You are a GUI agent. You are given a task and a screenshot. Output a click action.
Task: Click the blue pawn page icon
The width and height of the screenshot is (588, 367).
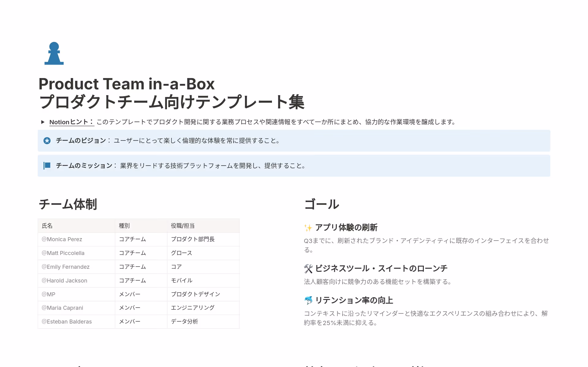point(54,54)
